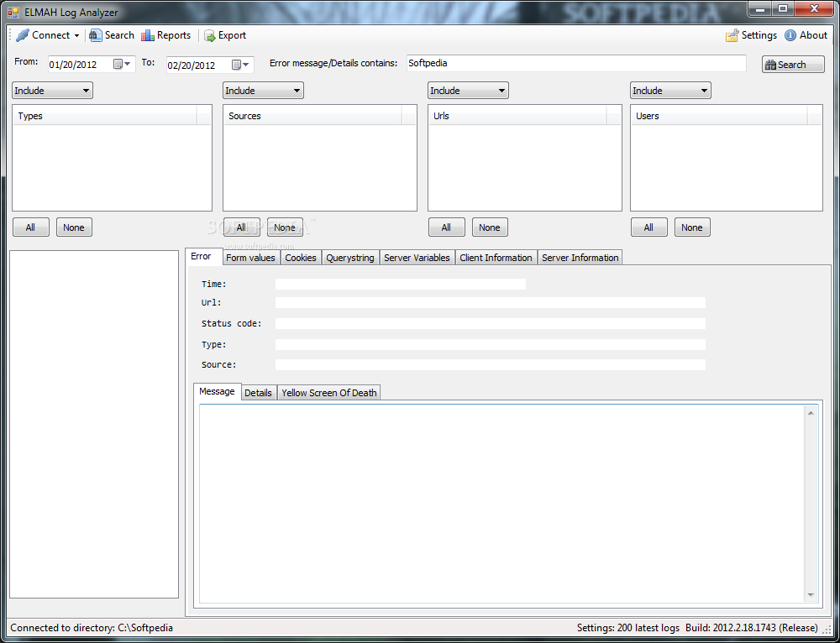The height and width of the screenshot is (643, 840).
Task: Click the empty error list panel
Action: click(94, 424)
